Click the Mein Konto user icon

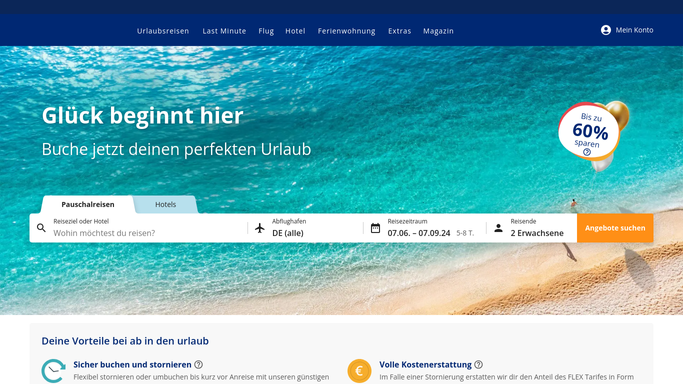coord(605,30)
